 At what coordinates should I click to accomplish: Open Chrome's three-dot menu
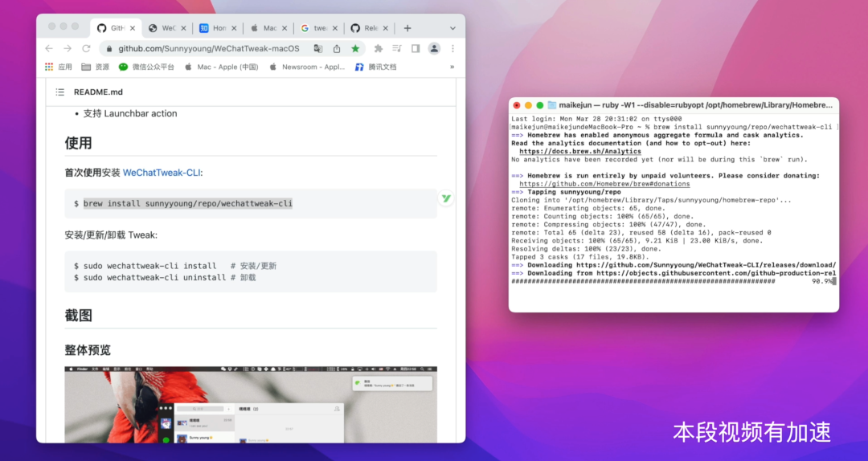[x=452, y=49]
